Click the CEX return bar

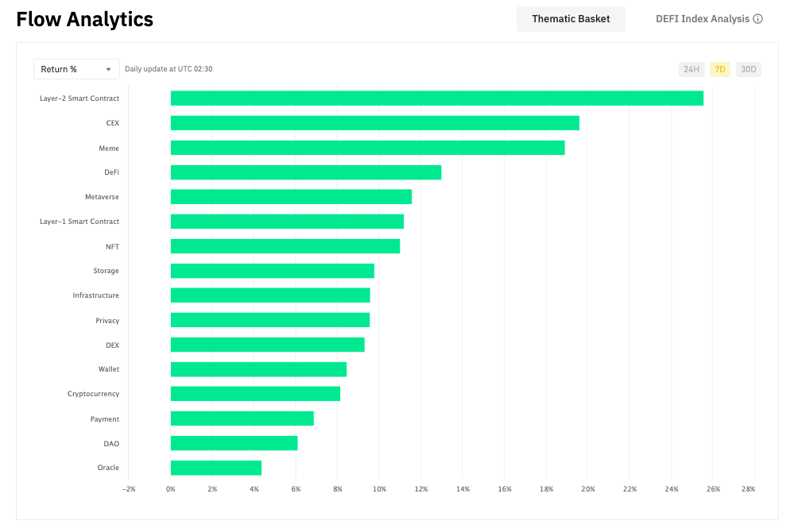click(375, 123)
